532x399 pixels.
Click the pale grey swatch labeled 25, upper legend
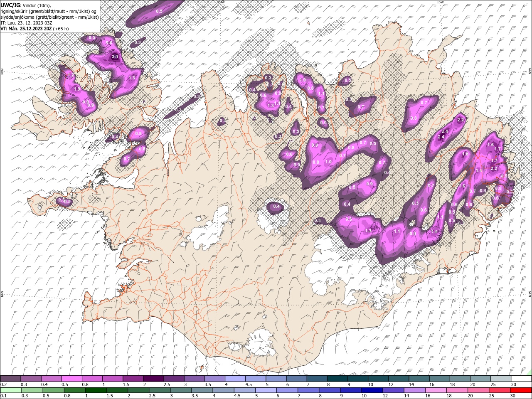point(500,379)
